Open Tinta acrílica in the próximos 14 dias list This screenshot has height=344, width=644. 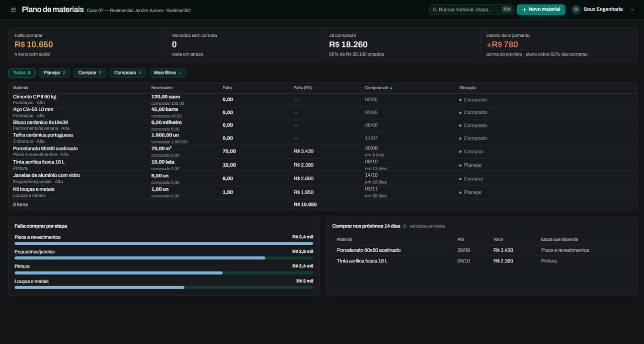point(481,261)
